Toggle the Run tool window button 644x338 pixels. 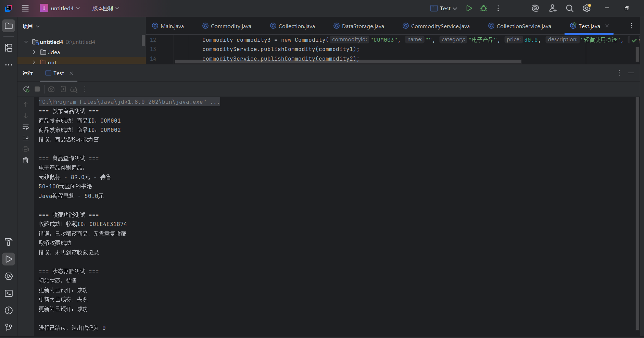9,259
